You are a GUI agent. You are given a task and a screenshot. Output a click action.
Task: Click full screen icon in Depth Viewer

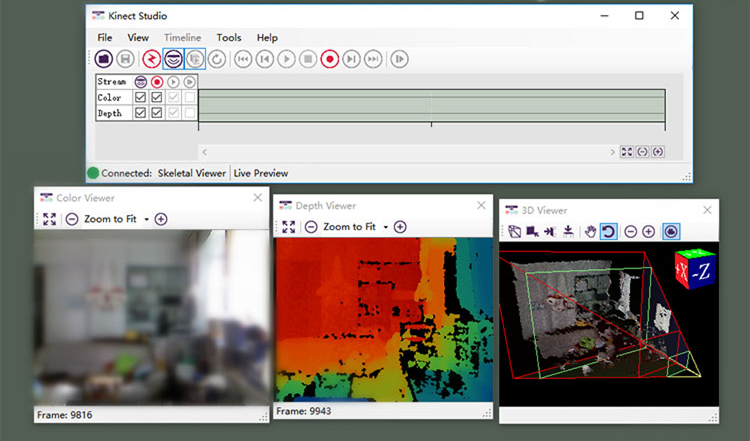(x=288, y=227)
